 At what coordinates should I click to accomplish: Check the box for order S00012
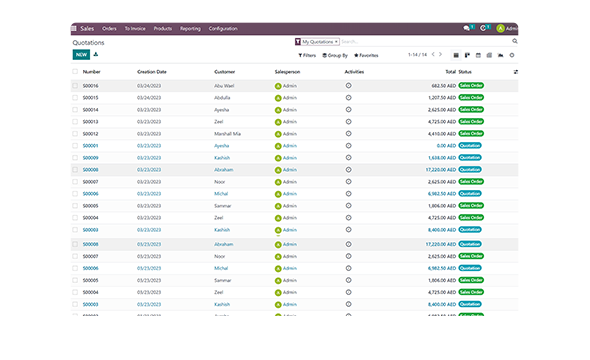point(75,134)
